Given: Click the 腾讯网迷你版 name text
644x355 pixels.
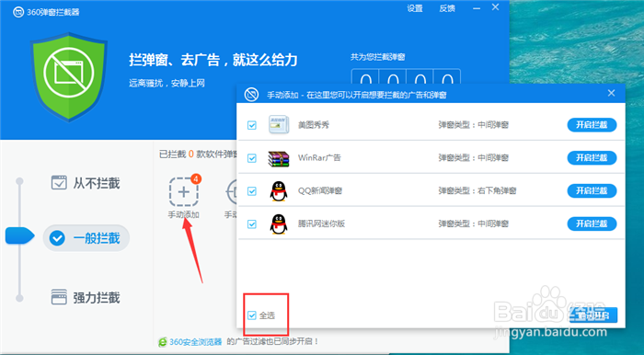Looking at the screenshot, I should coord(321,223).
